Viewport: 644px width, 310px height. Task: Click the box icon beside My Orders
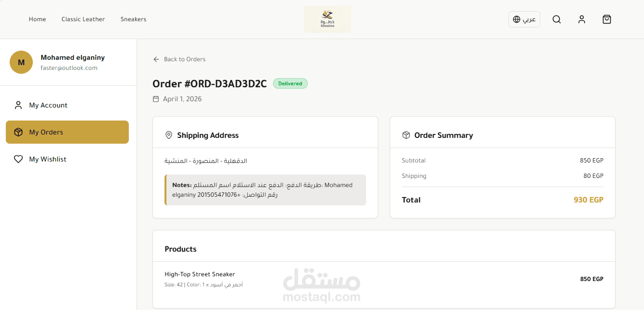pyautogui.click(x=18, y=132)
